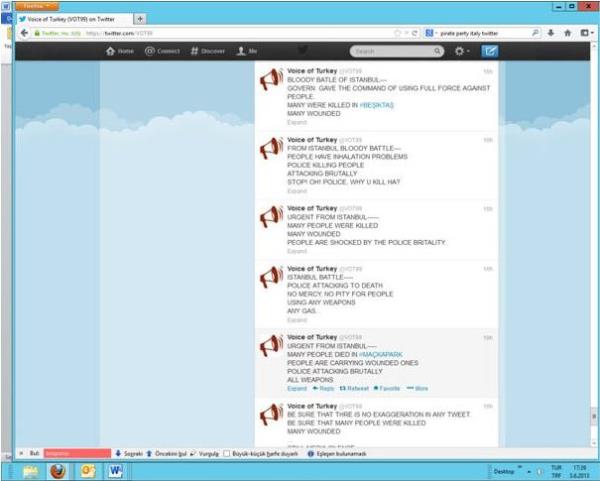Compose a new tweet with the blue button
Viewport: 600px width, 481px height.
click(490, 51)
